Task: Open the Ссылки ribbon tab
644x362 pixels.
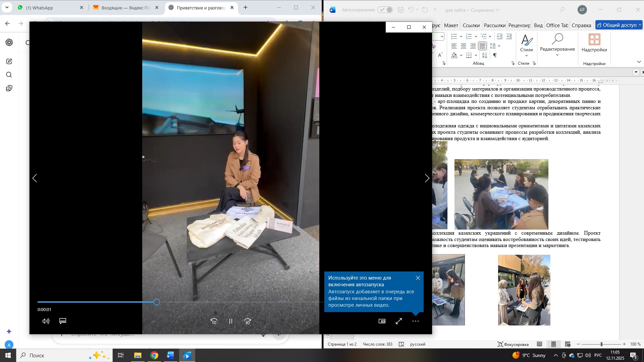Action: pos(471,25)
